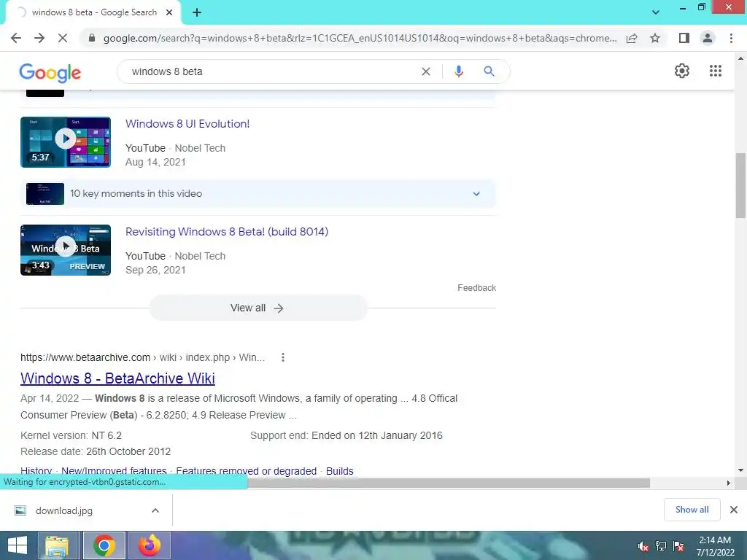Open 'Features removed or degraded' sitelink
The width and height of the screenshot is (747, 560).
(247, 471)
